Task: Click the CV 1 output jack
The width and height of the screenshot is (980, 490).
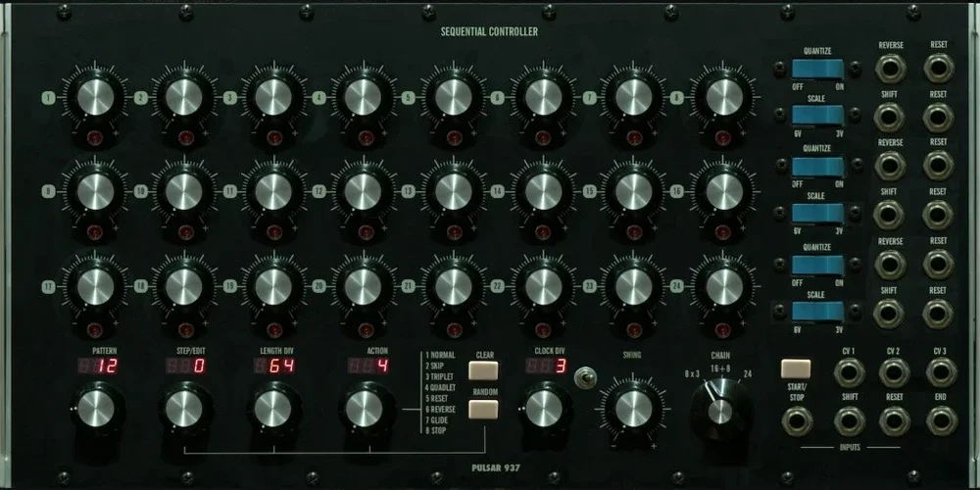Action: coord(849,372)
